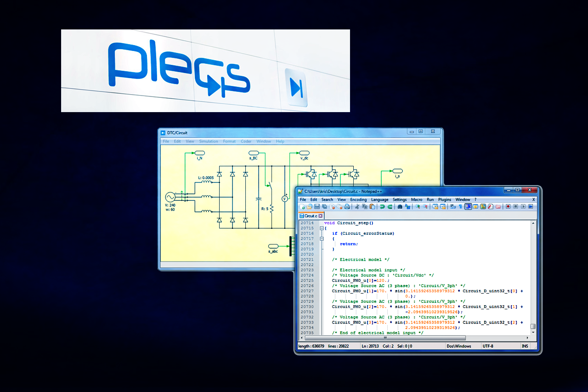
Task: Paste using the clipboard toolbar icon
Action: (372, 207)
